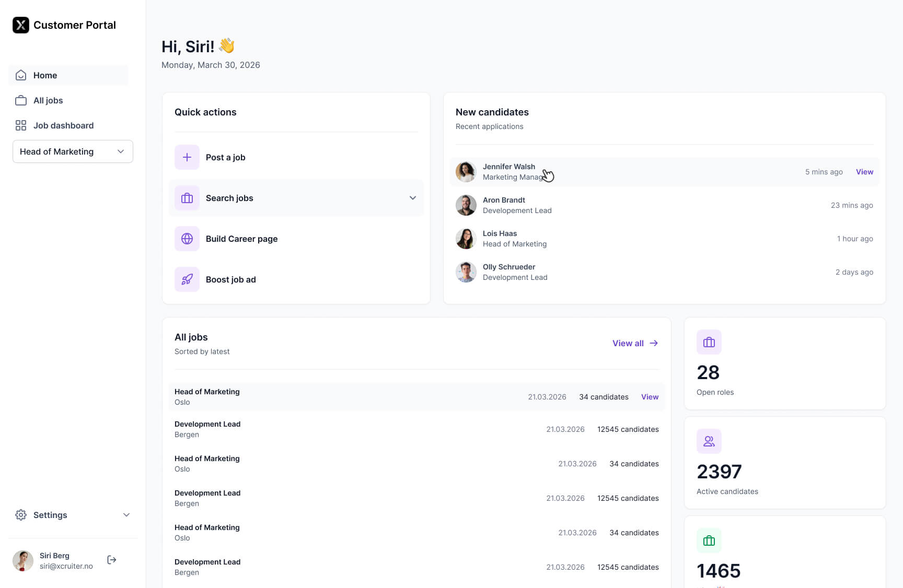Click the briefcase icon above Open roles count
The height and width of the screenshot is (588, 903).
click(x=709, y=342)
